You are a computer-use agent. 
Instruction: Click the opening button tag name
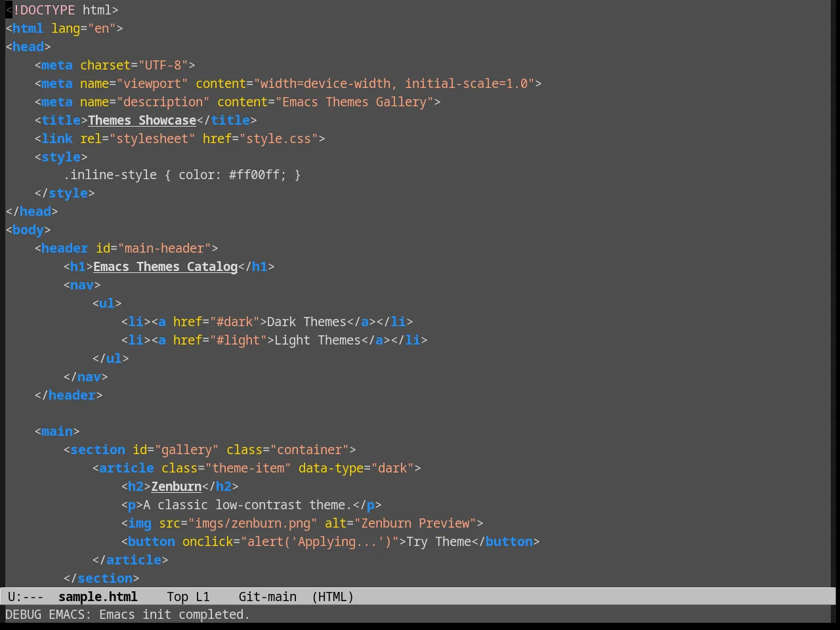click(152, 541)
